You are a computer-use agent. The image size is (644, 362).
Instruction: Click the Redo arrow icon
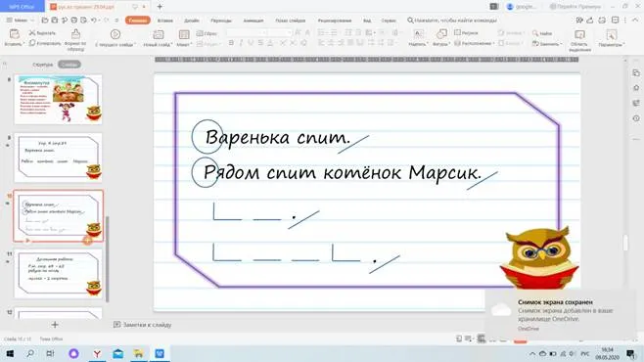(106, 21)
